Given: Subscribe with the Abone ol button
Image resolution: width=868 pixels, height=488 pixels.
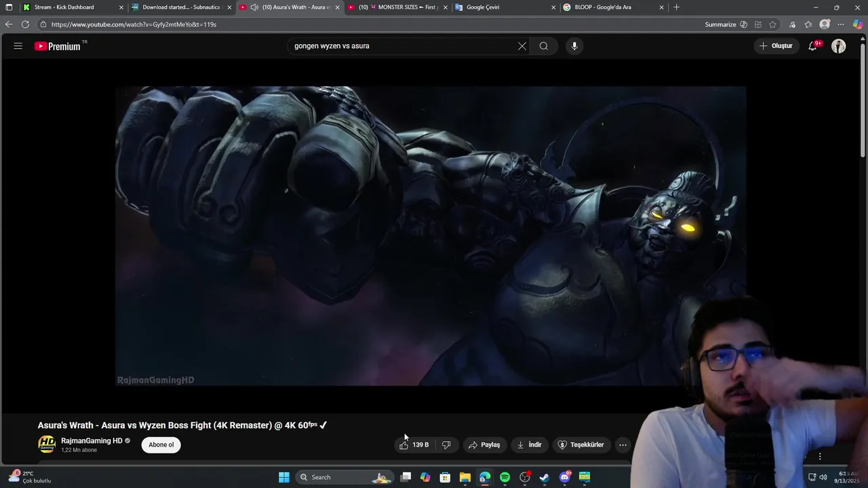Looking at the screenshot, I should 161,445.
